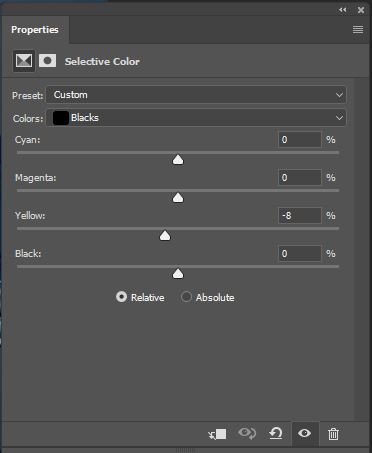This screenshot has width=372, height=453.
Task: Select the layer mask icon
Action: 47,61
